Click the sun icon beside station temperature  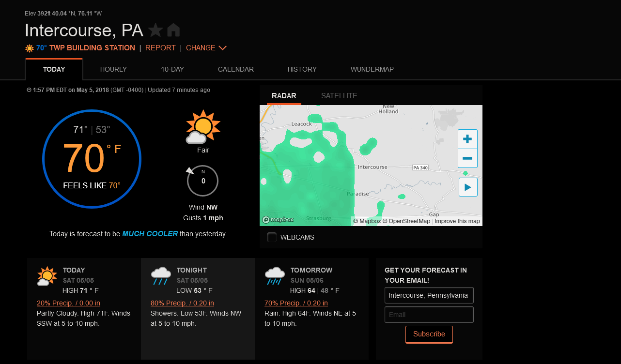tap(30, 48)
